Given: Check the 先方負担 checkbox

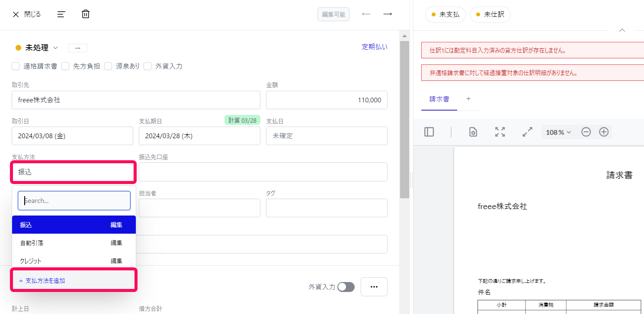Looking at the screenshot, I should [65, 66].
